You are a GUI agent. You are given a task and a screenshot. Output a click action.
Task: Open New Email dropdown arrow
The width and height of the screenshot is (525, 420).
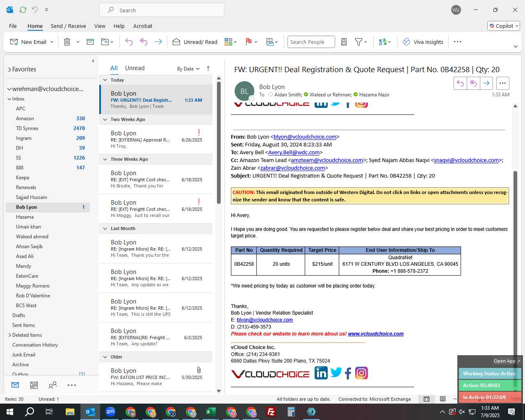[x=52, y=42]
